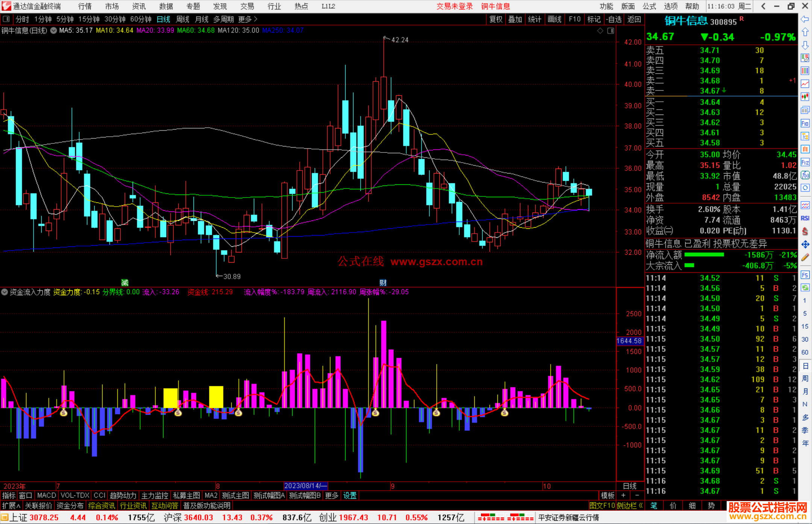The height and width of the screenshot is (524, 812).
Task: Click the 复权 button in chart toolbar
Action: point(496,19)
